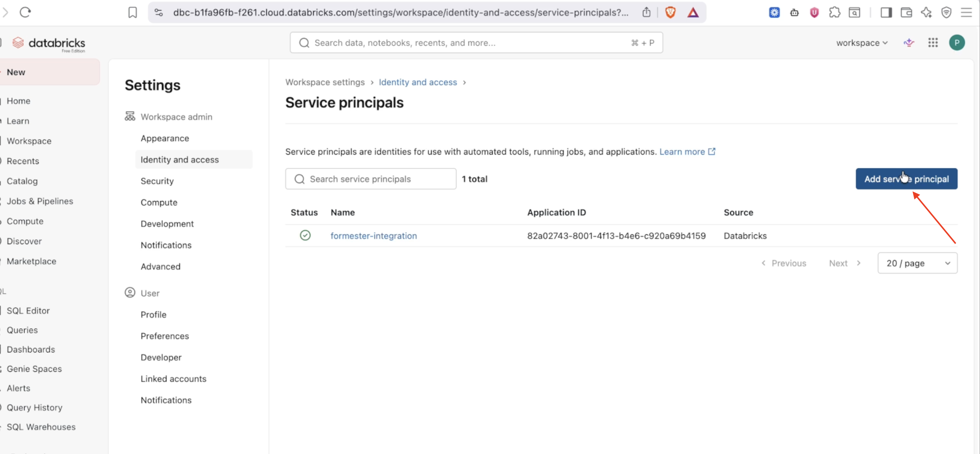Image resolution: width=980 pixels, height=454 pixels.
Task: Go to Home in left navigation
Action: tap(18, 101)
